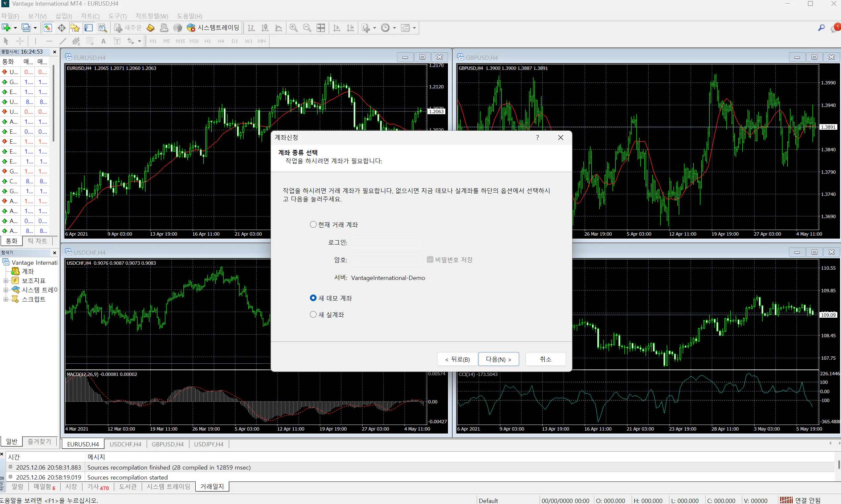841x504 pixels.
Task: Open the chart templates icon
Action: (x=405, y=28)
